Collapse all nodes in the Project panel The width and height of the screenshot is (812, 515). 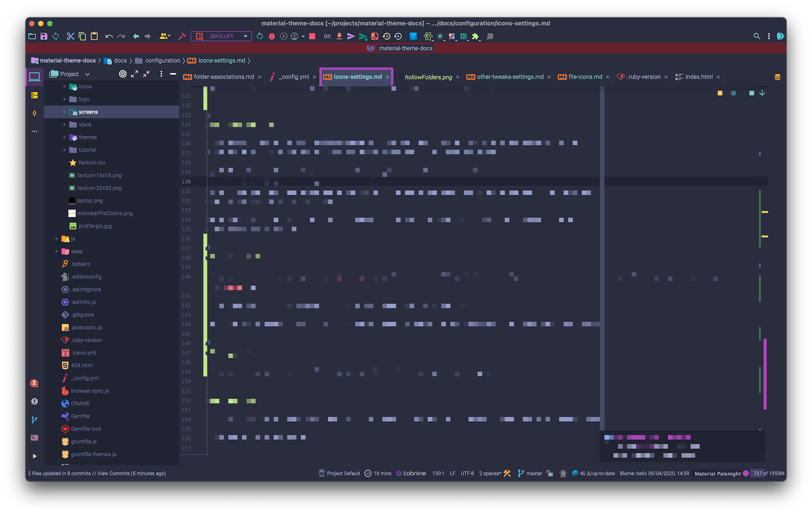pyautogui.click(x=146, y=74)
